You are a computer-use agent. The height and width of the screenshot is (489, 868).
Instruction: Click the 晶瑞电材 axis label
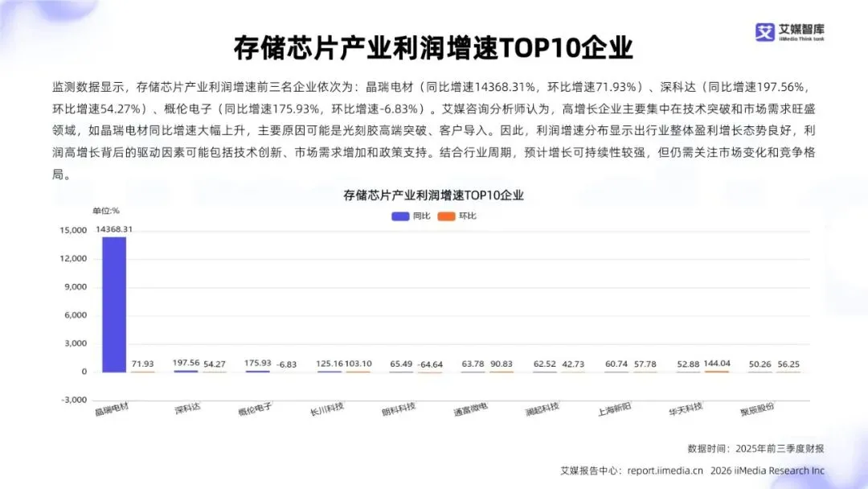(112, 409)
